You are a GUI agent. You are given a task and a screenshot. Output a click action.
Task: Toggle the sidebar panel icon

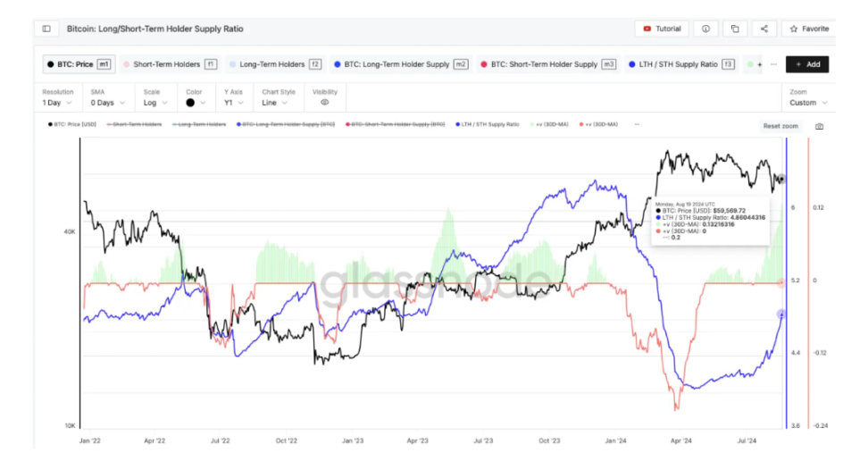(x=46, y=29)
